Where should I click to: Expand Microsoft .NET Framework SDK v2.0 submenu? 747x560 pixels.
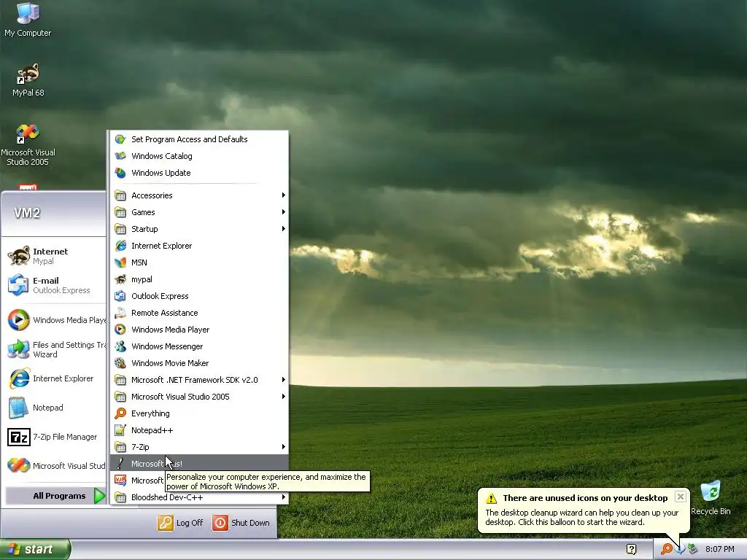pyautogui.click(x=199, y=379)
